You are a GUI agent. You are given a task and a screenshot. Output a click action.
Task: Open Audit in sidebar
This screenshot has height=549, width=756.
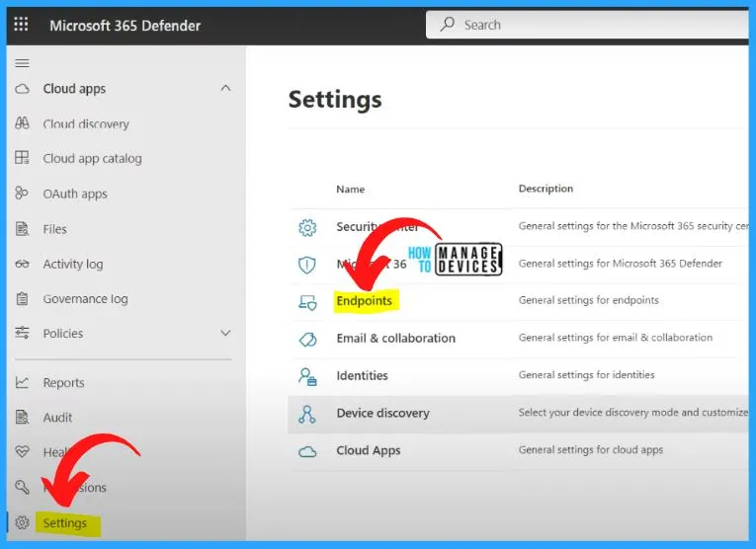tap(58, 417)
